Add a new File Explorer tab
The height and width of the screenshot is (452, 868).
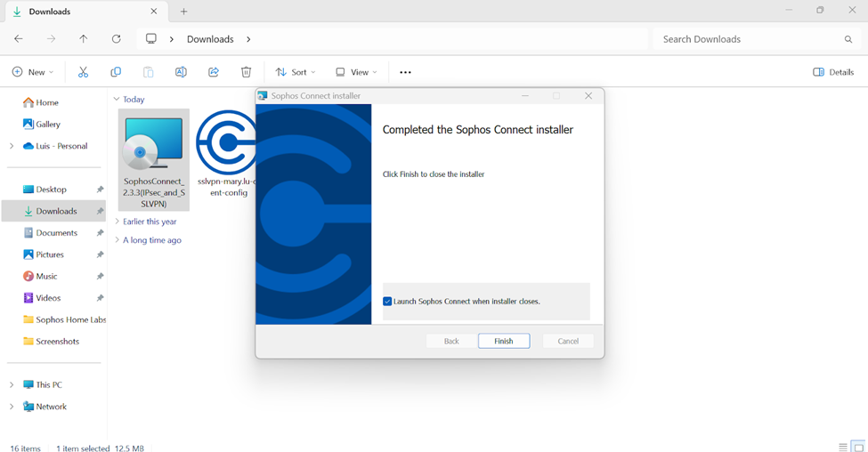coord(183,11)
